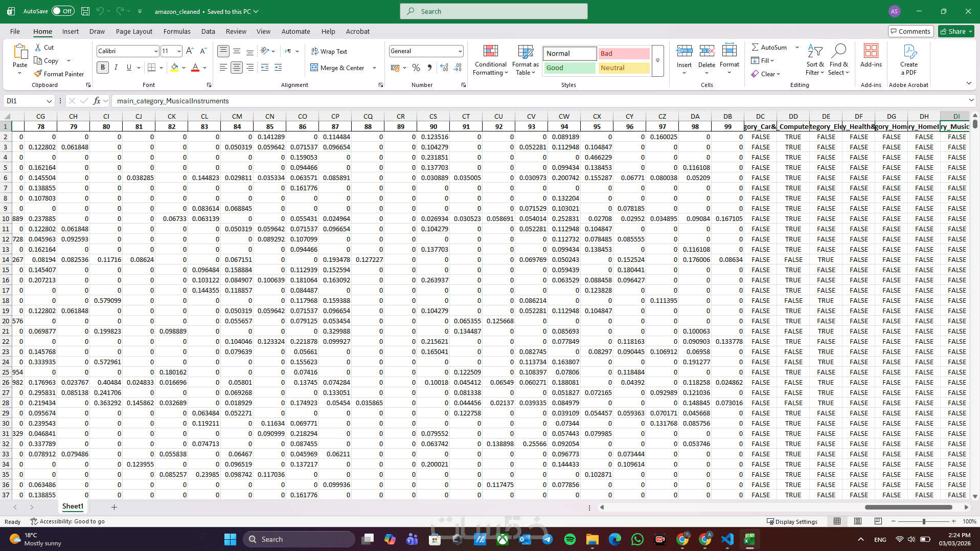Adjust the zoom slider handle

point(924,521)
